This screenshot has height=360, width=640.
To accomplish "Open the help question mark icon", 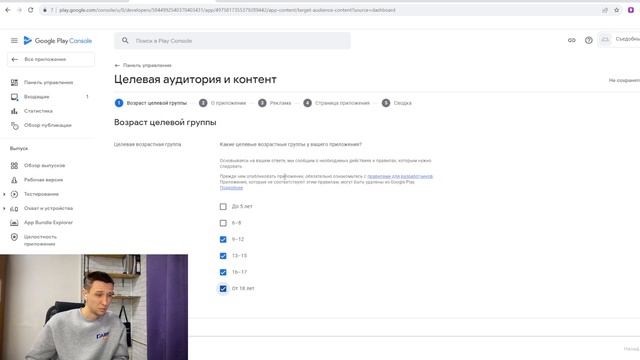I will [589, 40].
